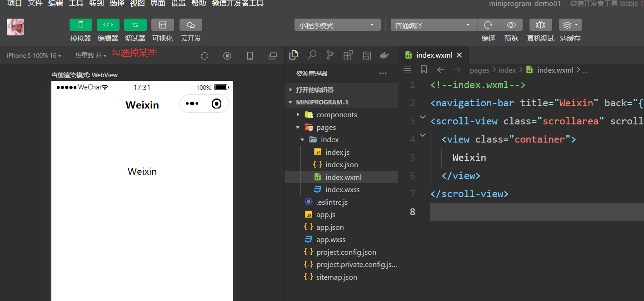
Task: Toggle the 编辑器 editor panel
Action: [x=108, y=25]
